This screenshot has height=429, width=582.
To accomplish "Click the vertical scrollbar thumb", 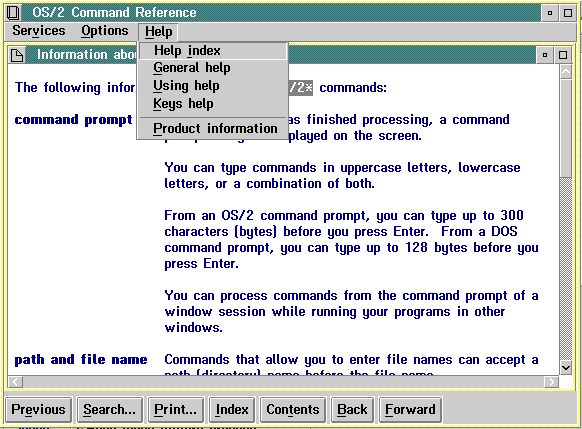I will pos(566,128).
